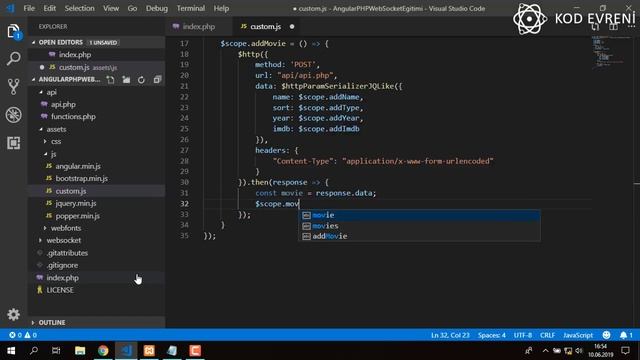The height and width of the screenshot is (360, 640).
Task: Create a new folder in explorer
Action: click(x=126, y=80)
